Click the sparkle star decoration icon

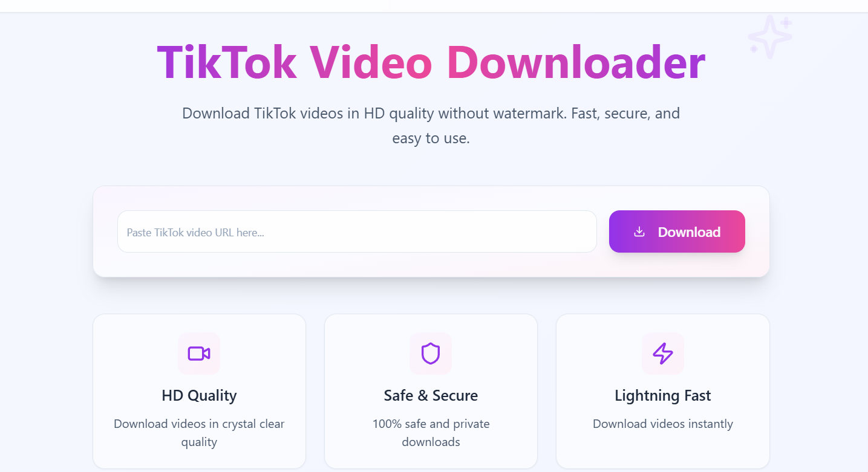tap(771, 37)
